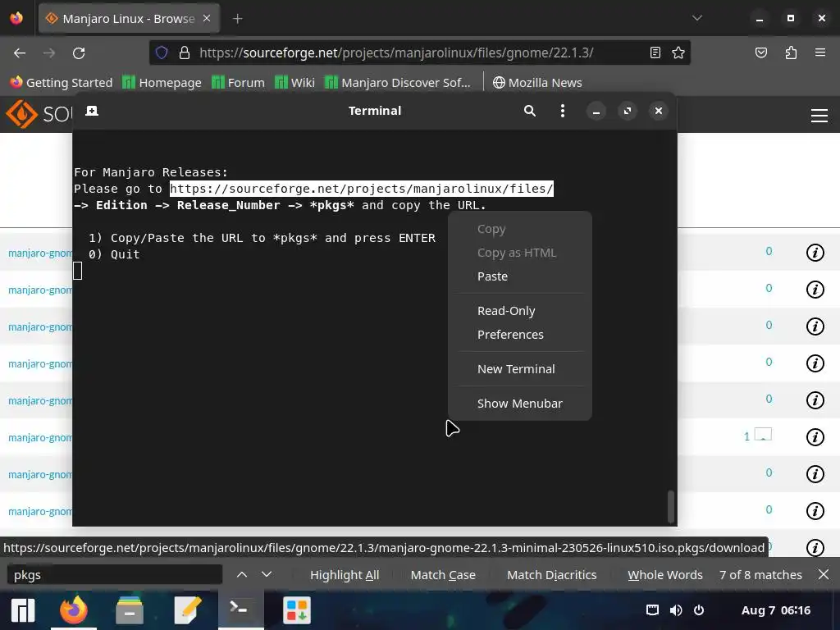The image size is (840, 630).
Task: Click info icon in the first file row
Action: click(815, 253)
